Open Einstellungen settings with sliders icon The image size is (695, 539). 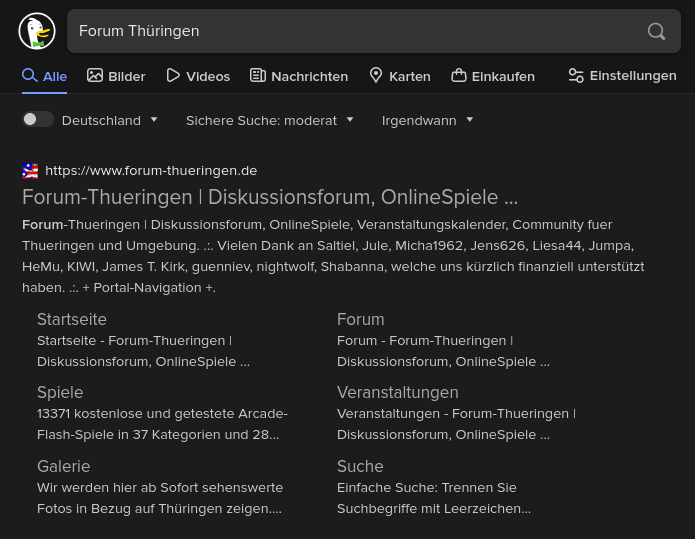[x=622, y=76]
